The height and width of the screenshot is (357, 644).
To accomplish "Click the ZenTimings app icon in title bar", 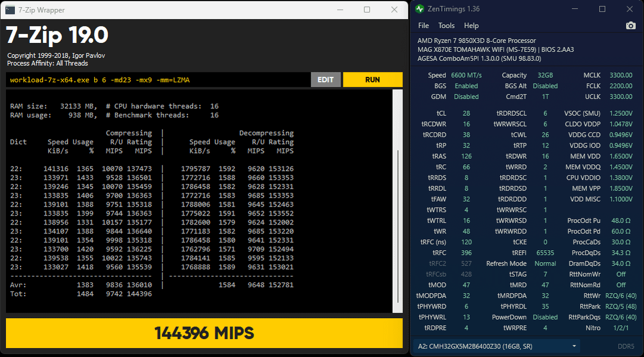I will coord(418,10).
